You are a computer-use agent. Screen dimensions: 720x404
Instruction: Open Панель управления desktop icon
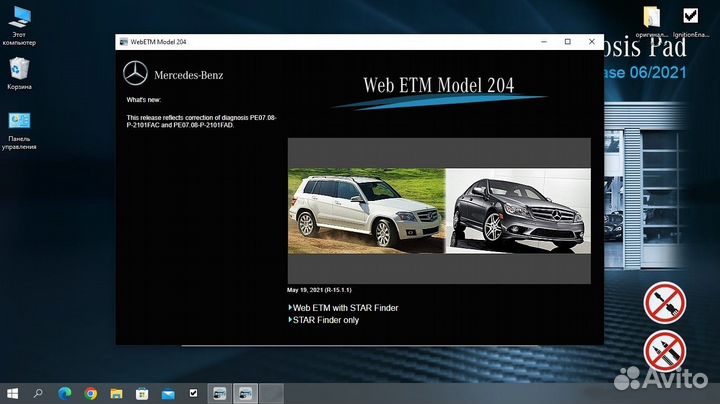(19, 131)
